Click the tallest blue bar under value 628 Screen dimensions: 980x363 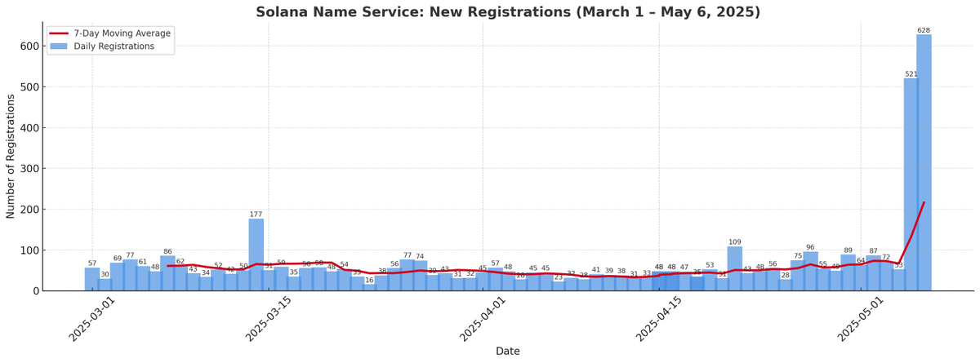click(924, 162)
